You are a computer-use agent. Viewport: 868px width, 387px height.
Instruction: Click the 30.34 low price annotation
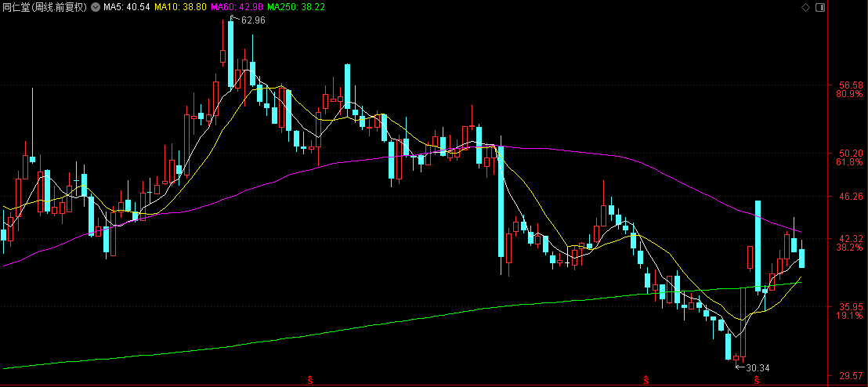(757, 367)
